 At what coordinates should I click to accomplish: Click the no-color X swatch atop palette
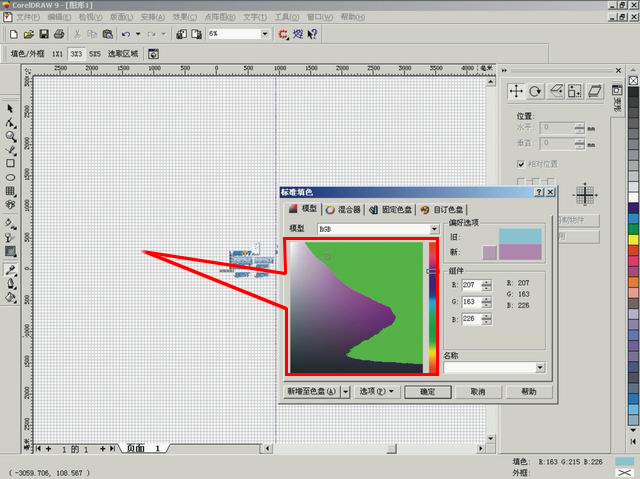click(633, 81)
